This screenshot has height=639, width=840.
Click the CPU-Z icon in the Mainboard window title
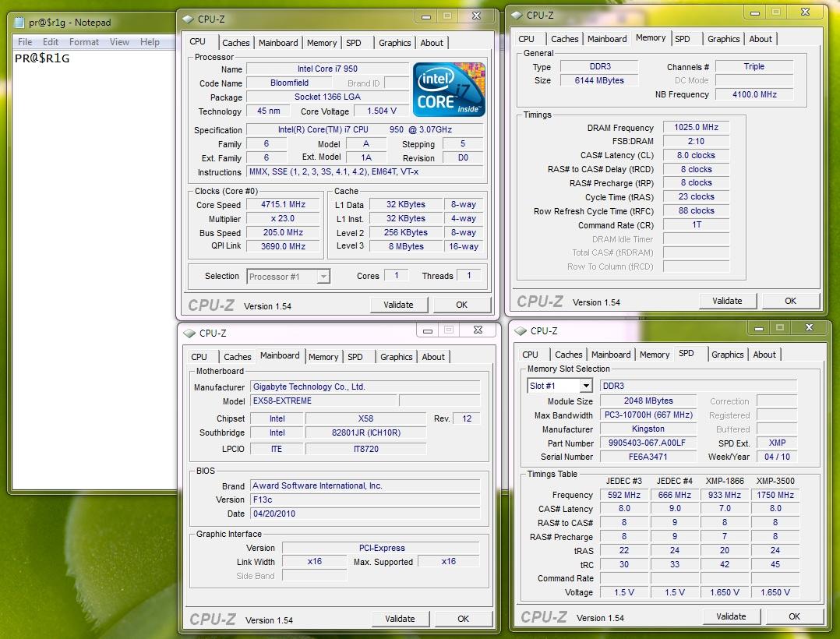(189, 333)
